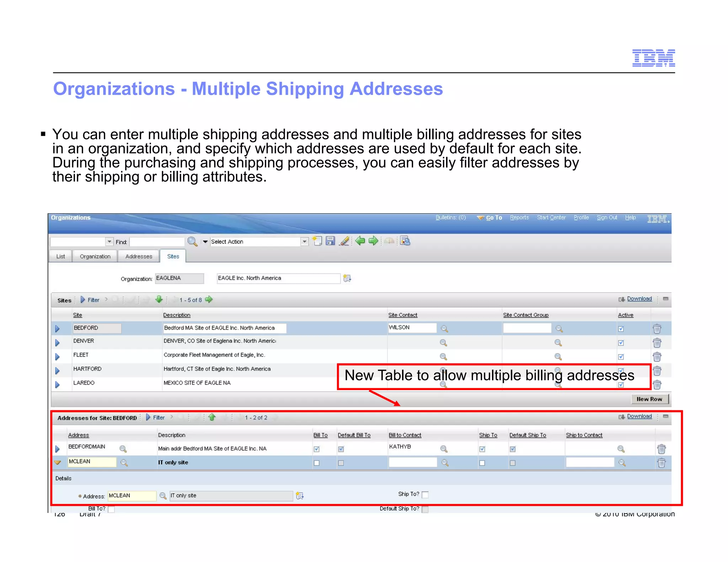The height and width of the screenshot is (562, 728).
Task: Open the Reports menu link
Action: (519, 217)
